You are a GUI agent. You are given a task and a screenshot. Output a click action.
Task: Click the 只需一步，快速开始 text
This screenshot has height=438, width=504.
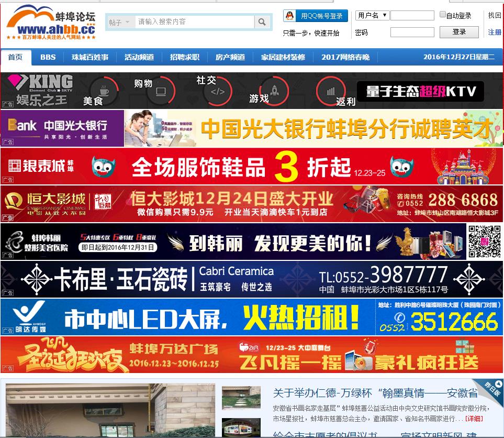311,33
